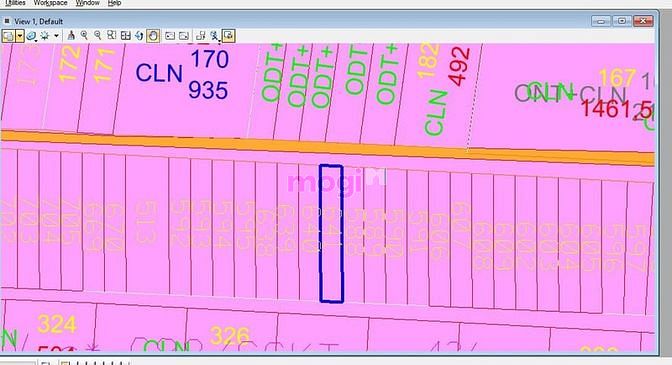The image size is (672, 365).
Task: Open the Utilities menu
Action: click(x=15, y=3)
